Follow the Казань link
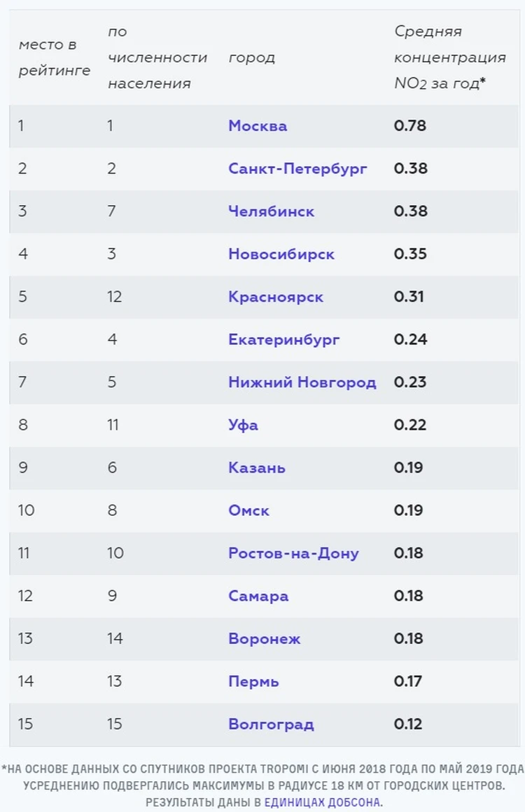Image resolution: width=525 pixels, height=812 pixels. pos(257,468)
